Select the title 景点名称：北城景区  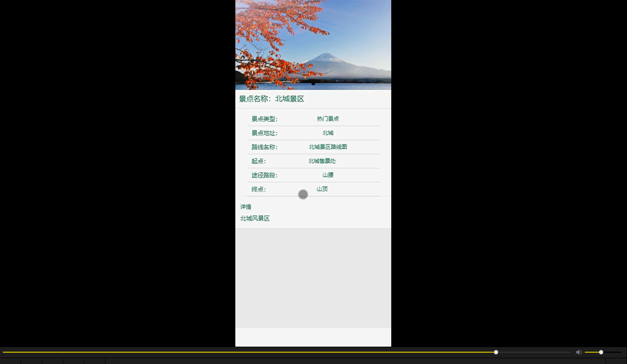click(271, 99)
